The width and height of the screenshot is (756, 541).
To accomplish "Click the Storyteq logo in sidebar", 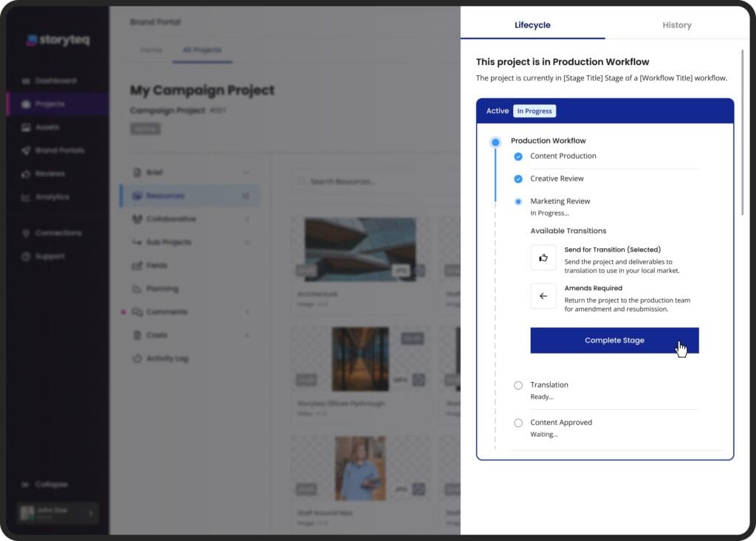I will (x=58, y=41).
